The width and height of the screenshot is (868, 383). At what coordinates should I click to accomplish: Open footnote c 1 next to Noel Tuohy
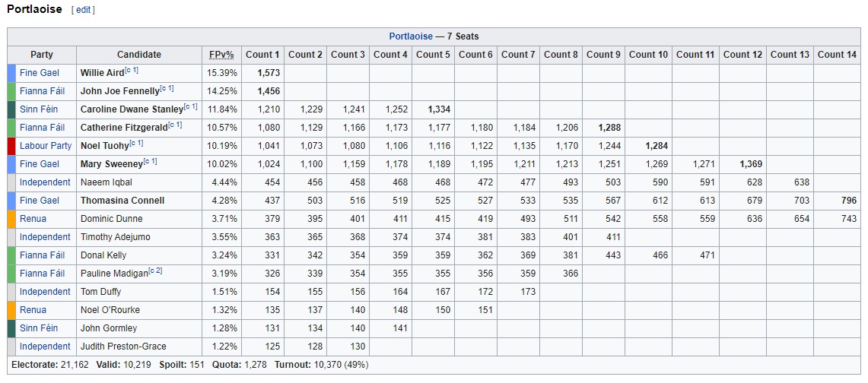click(136, 143)
